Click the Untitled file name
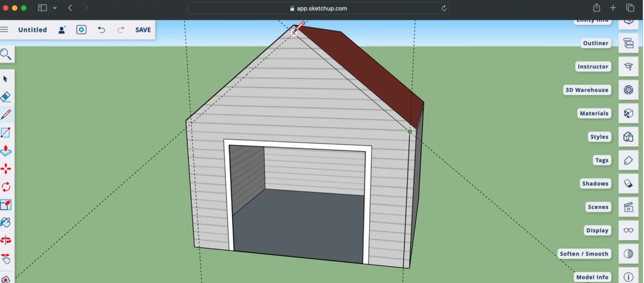The height and width of the screenshot is (283, 644). click(32, 30)
